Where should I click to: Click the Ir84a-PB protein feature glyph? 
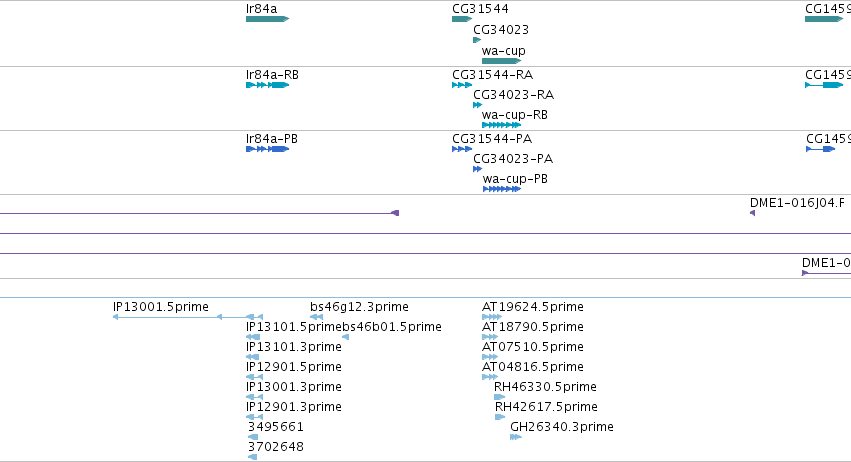(268, 149)
